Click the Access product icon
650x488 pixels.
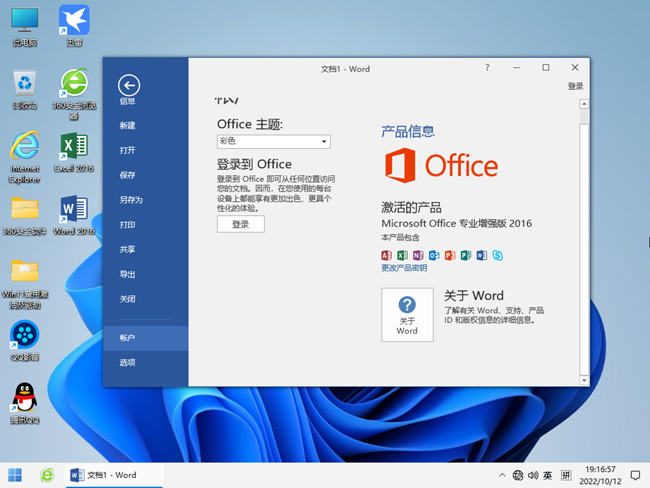click(386, 255)
